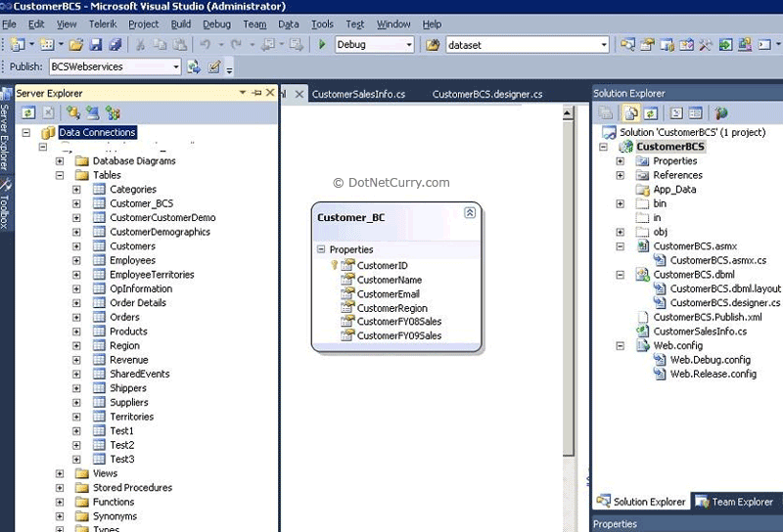This screenshot has width=783, height=532.
Task: Open the Build menu
Action: (x=181, y=23)
